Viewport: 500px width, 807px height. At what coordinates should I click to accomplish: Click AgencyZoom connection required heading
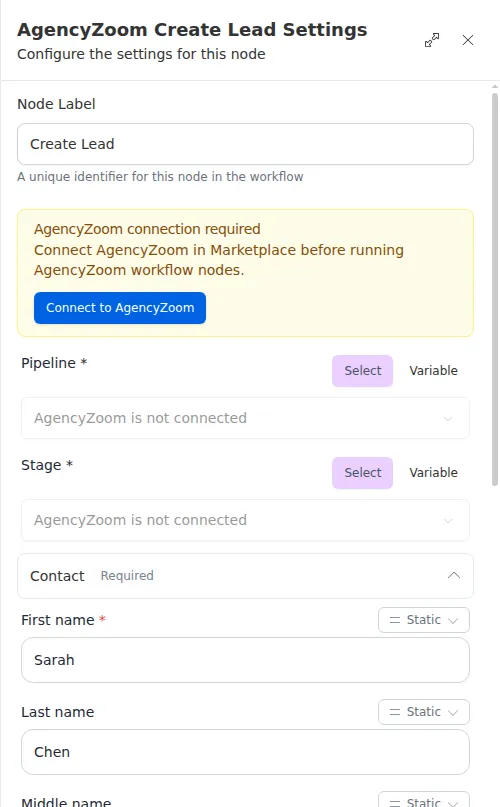coord(147,229)
